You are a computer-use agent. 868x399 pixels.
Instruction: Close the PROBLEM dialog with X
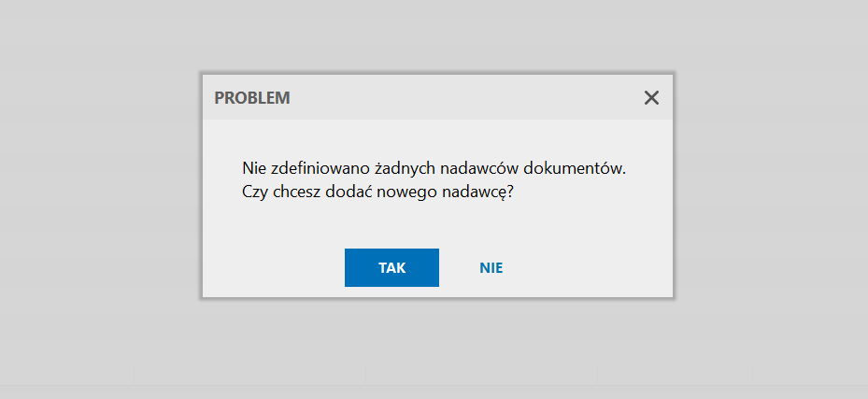(651, 98)
